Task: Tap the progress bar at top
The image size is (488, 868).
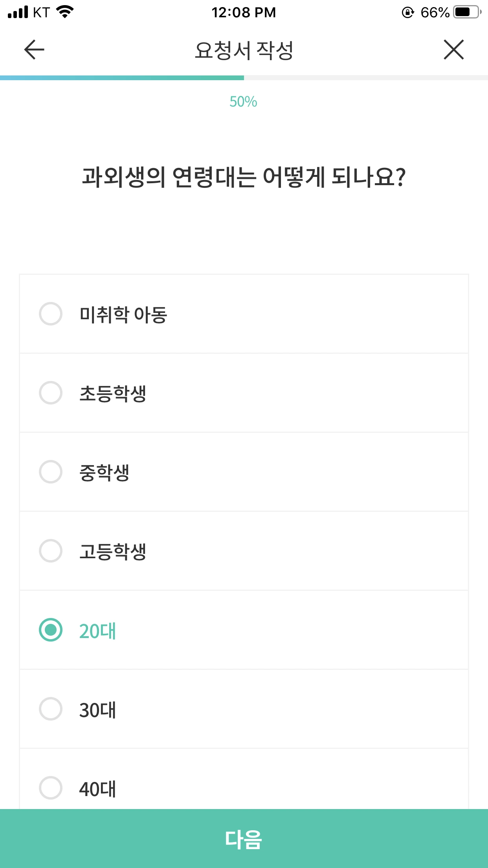Action: [x=244, y=78]
